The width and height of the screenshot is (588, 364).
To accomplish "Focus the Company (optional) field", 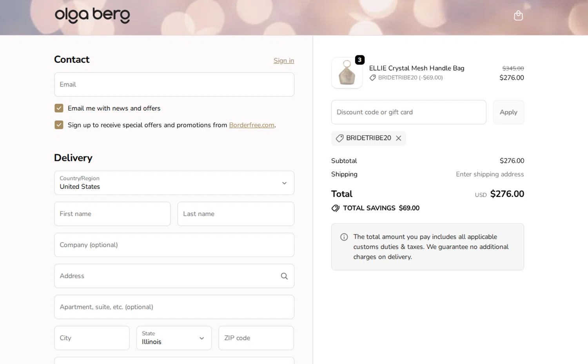I will [x=174, y=245].
